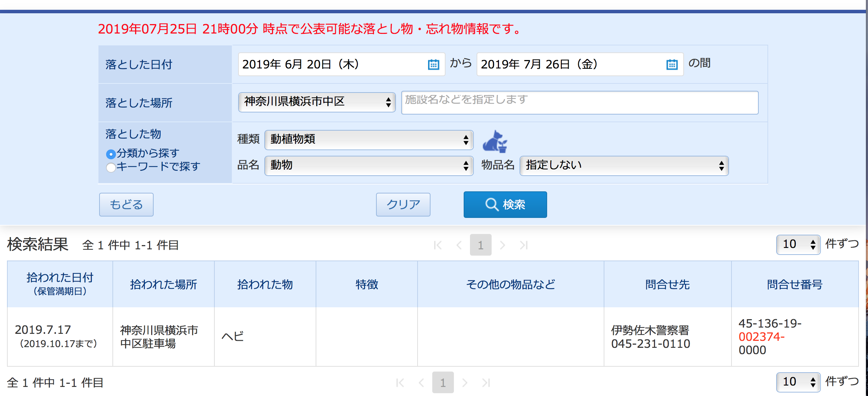Click the top pagination next page arrow

[502, 245]
